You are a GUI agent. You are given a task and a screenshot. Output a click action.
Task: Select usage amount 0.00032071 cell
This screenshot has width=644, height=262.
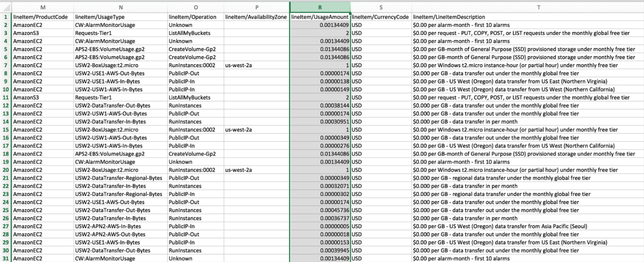point(320,186)
